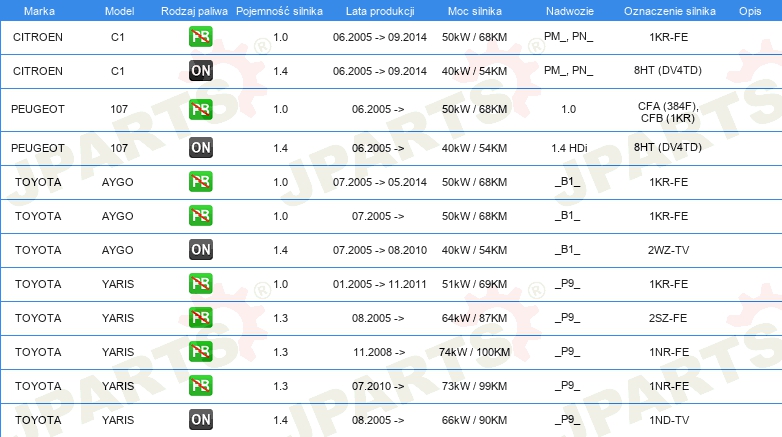Click ON diesel icon in Citroen C1 1.4 row
The width and height of the screenshot is (782, 437).
tap(200, 71)
